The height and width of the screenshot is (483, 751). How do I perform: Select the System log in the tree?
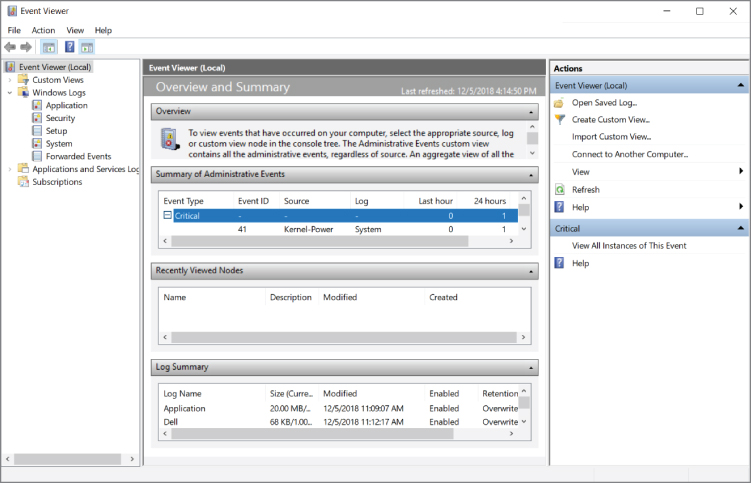tap(58, 144)
